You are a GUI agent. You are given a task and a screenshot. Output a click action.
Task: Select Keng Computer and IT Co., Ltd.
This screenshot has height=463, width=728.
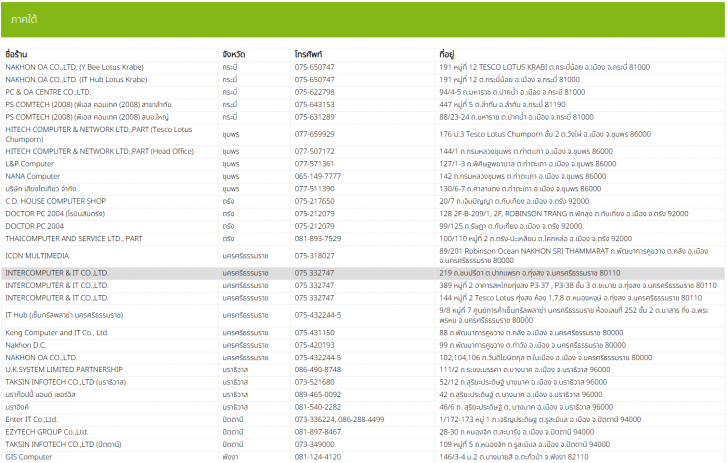click(57, 333)
